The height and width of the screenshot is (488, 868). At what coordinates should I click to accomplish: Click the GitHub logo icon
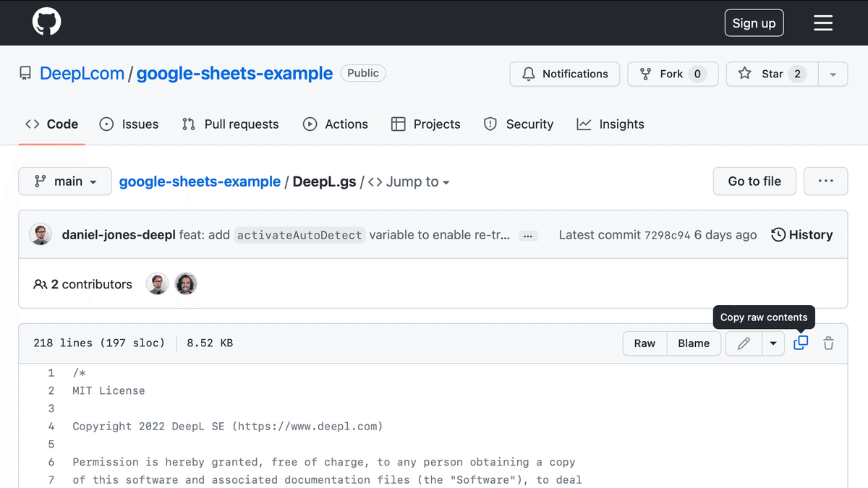click(46, 22)
